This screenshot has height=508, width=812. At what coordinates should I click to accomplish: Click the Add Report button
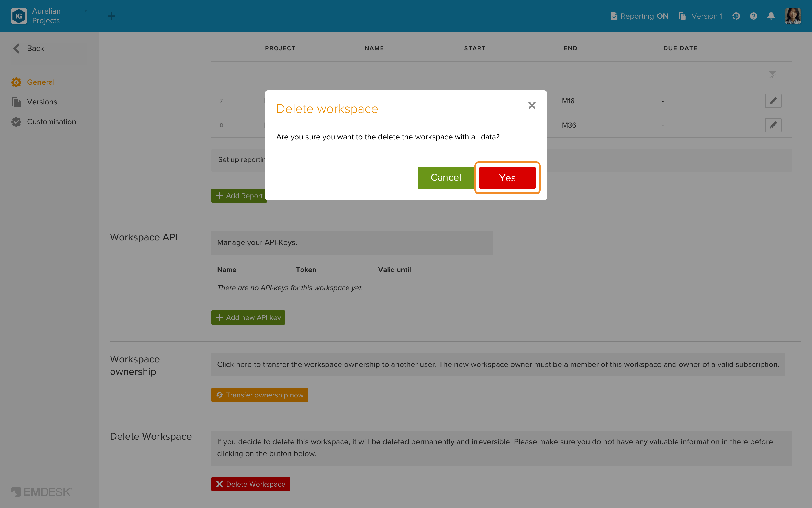[x=239, y=196]
